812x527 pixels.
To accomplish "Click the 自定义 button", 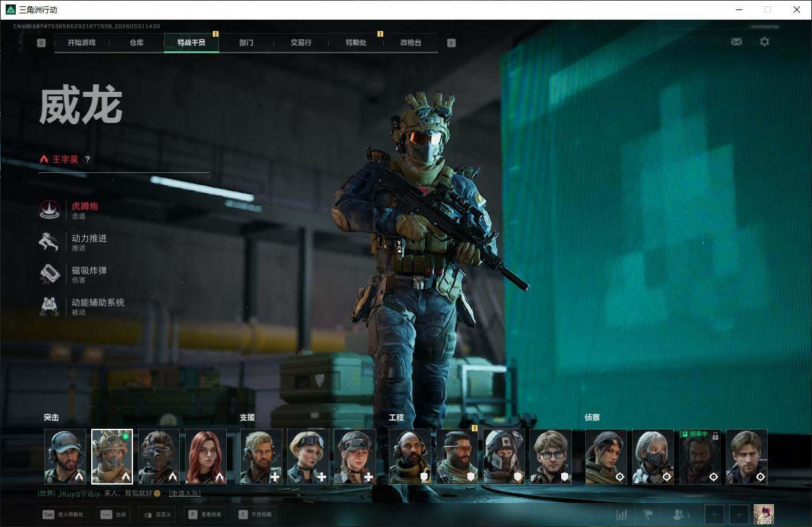I will pos(156,515).
